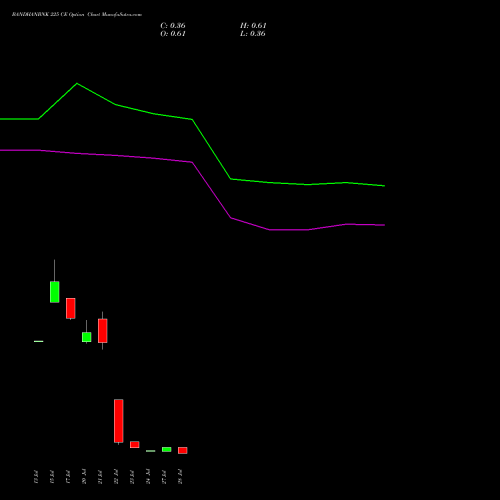This screenshot has height=500, width=500.
Task: Click the '28 Jul' date axis label
Action: point(180,477)
